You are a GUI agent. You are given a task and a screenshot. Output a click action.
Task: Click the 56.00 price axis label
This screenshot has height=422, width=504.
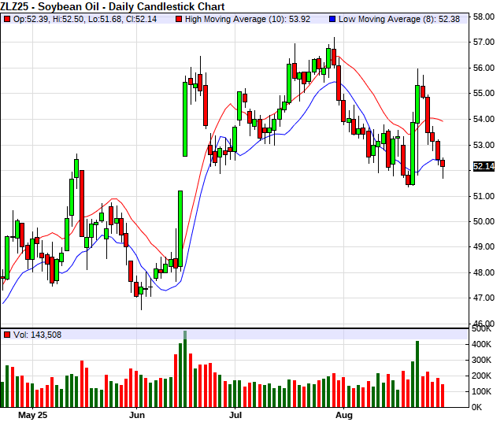click(484, 68)
